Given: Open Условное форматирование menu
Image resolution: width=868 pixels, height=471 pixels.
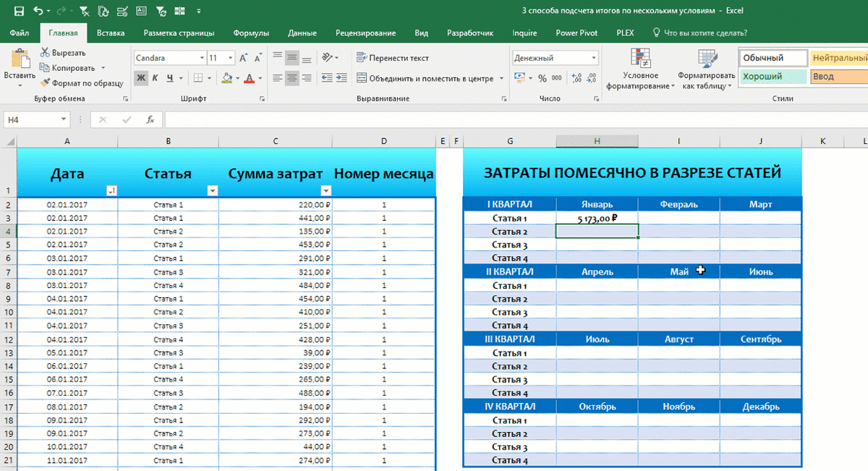Looking at the screenshot, I should pos(639,69).
